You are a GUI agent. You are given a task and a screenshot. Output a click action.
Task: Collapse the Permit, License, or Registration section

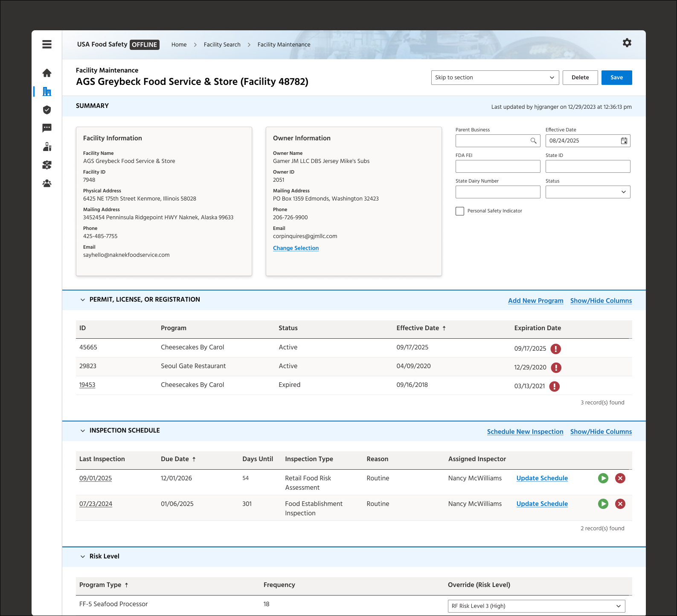coord(83,300)
